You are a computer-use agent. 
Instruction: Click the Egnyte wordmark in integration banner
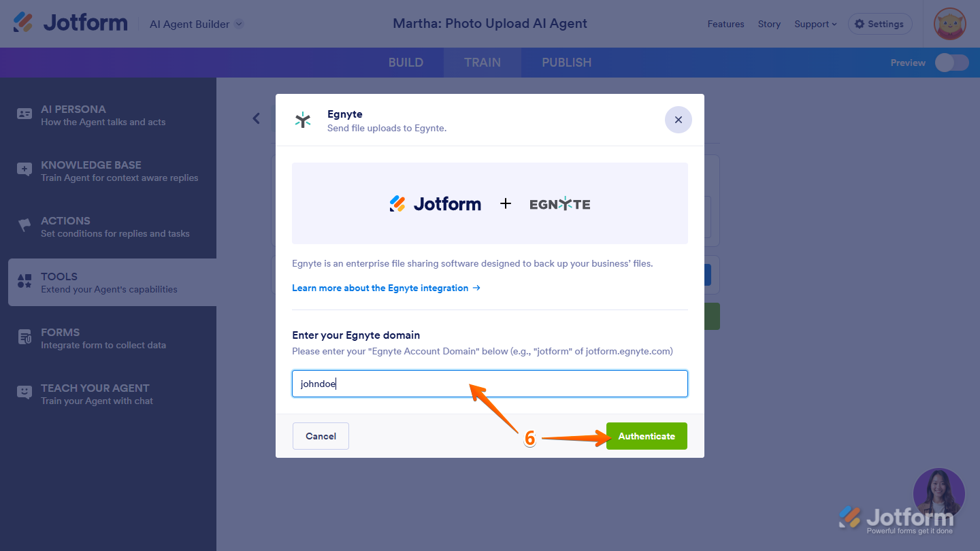560,203
